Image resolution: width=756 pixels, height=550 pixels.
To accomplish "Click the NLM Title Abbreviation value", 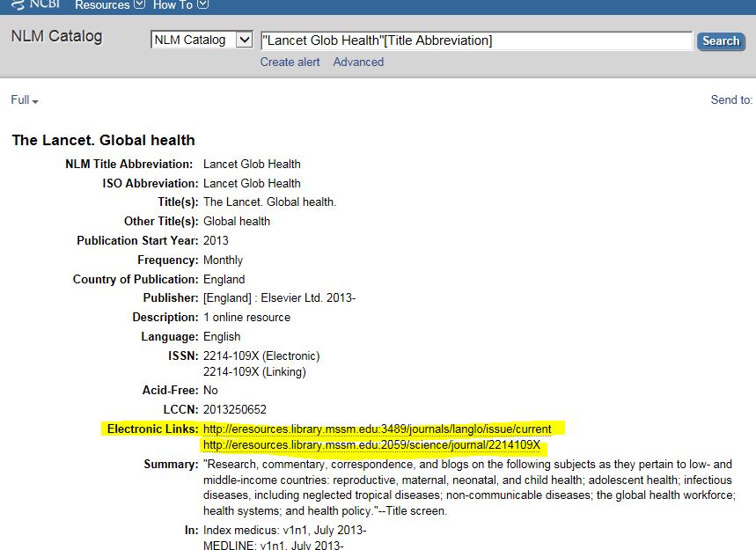I will (x=252, y=164).
